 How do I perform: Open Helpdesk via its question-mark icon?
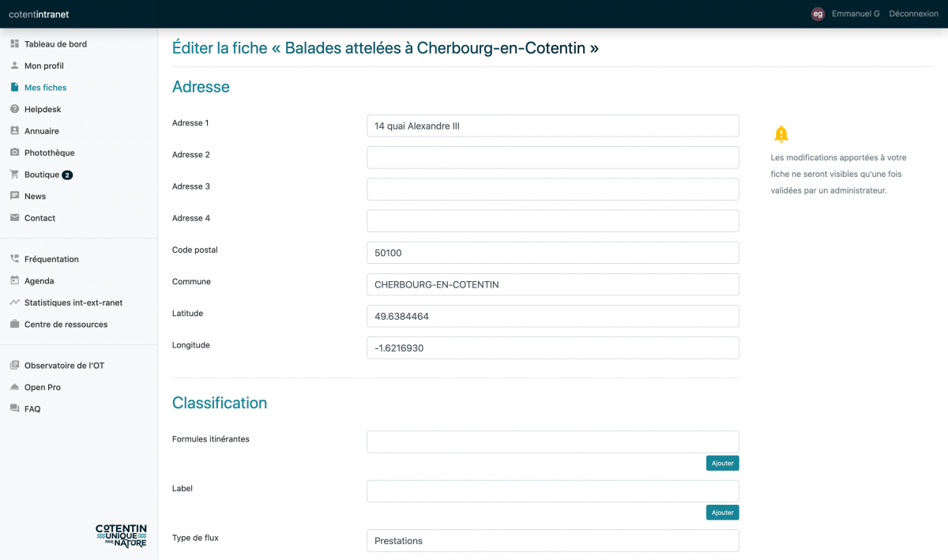coord(14,109)
